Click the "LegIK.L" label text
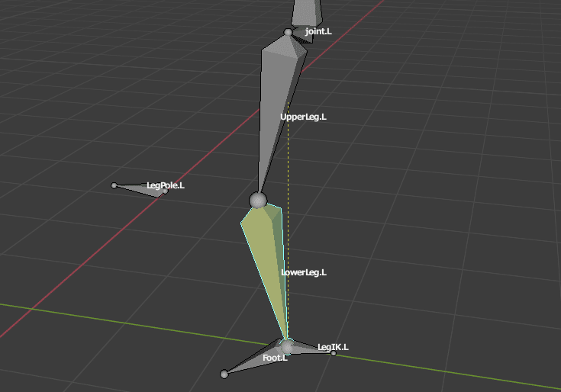Image resolution: width=561 pixels, height=392 pixels. pyautogui.click(x=333, y=347)
